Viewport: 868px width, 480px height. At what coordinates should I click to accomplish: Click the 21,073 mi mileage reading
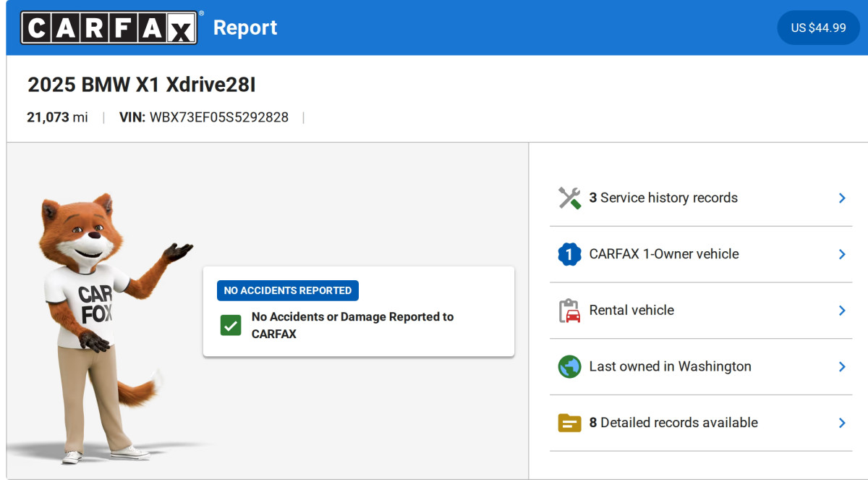[x=58, y=117]
